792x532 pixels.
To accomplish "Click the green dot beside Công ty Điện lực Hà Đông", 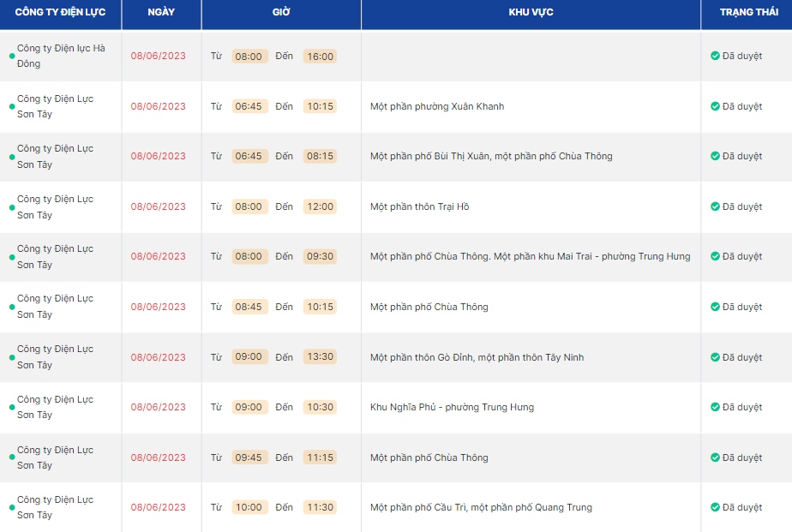I will click(12, 56).
